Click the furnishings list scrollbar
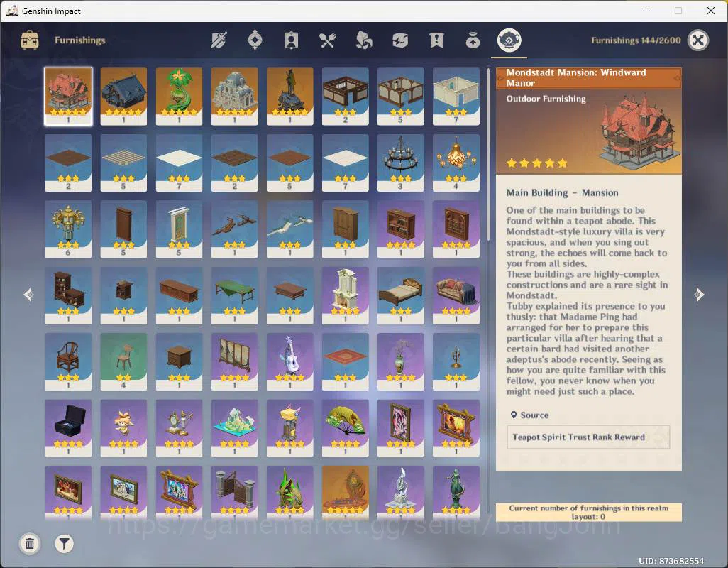The image size is (728, 568). coord(488,155)
